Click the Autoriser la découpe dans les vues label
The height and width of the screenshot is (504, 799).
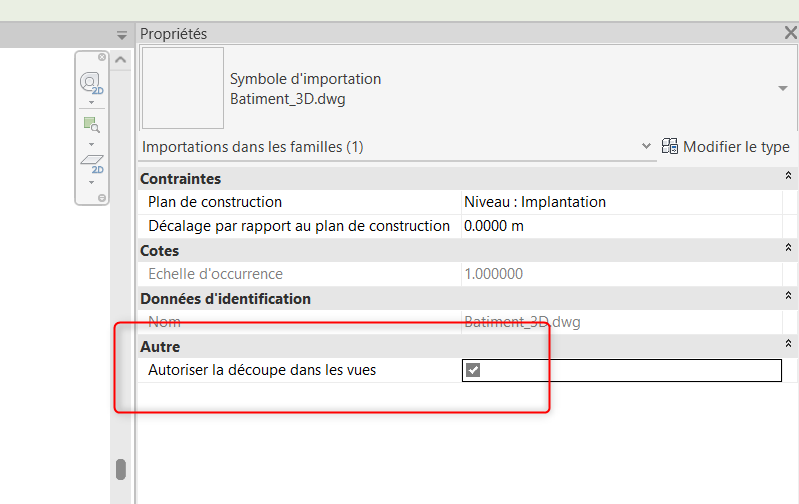(x=262, y=370)
